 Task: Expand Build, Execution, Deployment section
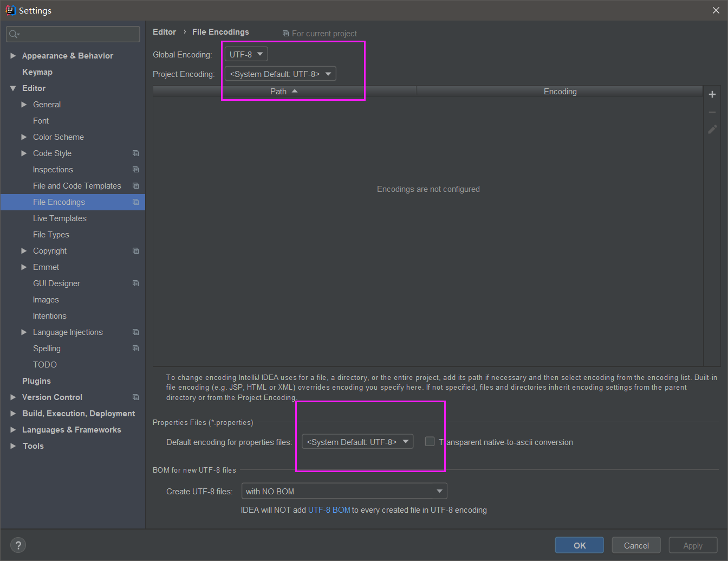point(13,414)
